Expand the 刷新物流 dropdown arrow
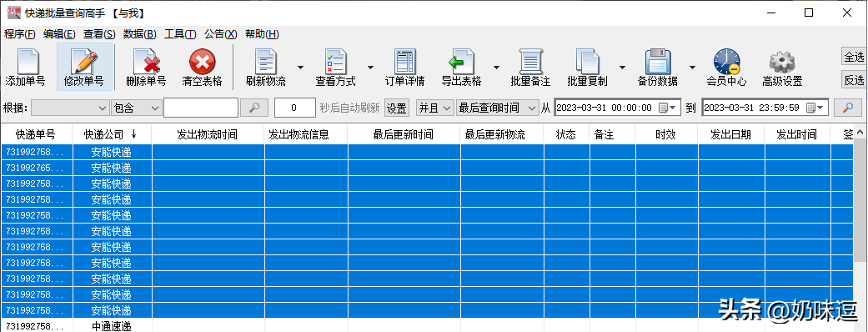Viewport: 868px width, 332px height. [300, 67]
